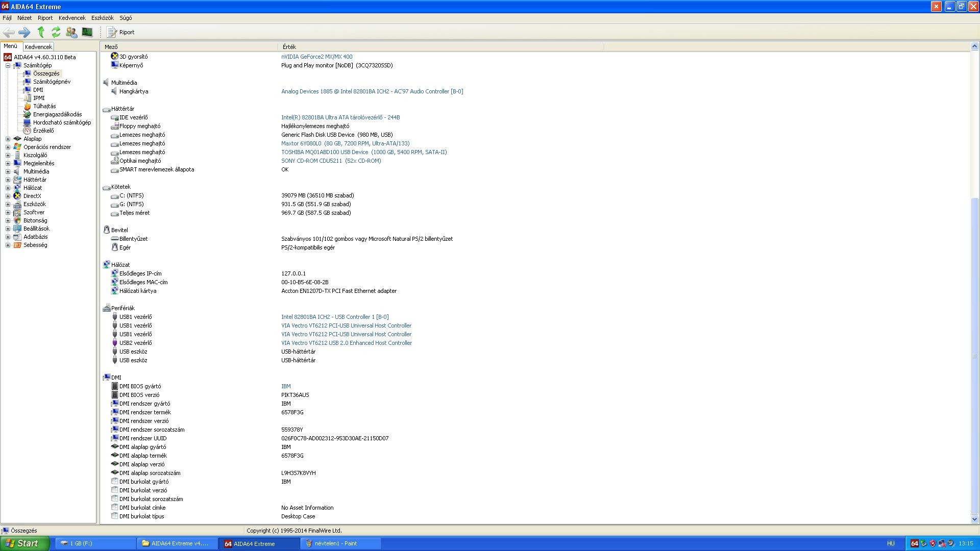The height and width of the screenshot is (551, 980).
Task: Click the vertical scrollbar down arrow
Action: tap(974, 519)
